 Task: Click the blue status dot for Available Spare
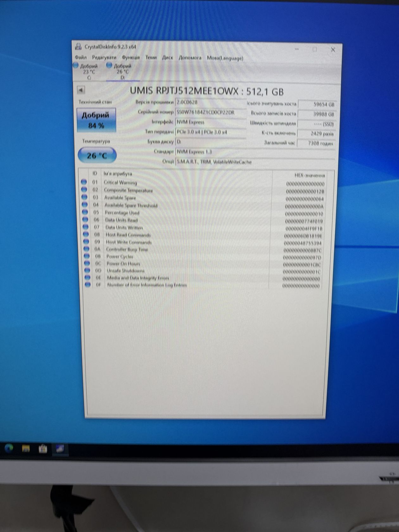pos(84,197)
